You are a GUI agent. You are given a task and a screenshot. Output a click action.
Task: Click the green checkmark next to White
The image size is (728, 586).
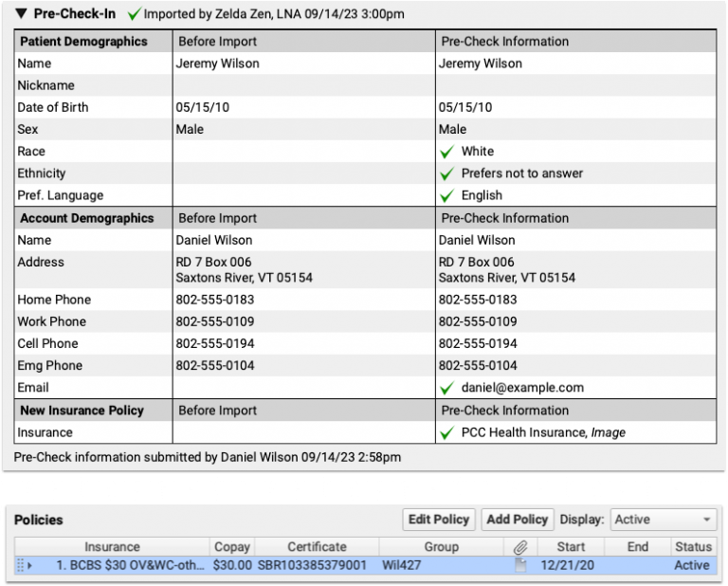(447, 152)
